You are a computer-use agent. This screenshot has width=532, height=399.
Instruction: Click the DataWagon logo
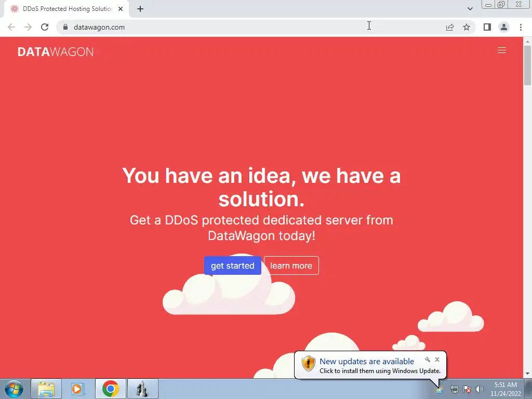tap(56, 51)
